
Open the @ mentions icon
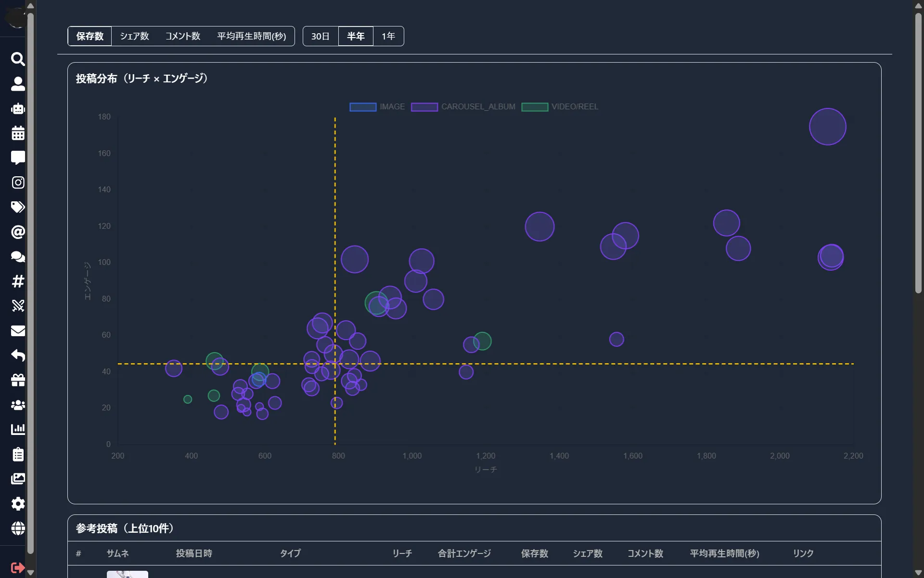click(x=18, y=232)
